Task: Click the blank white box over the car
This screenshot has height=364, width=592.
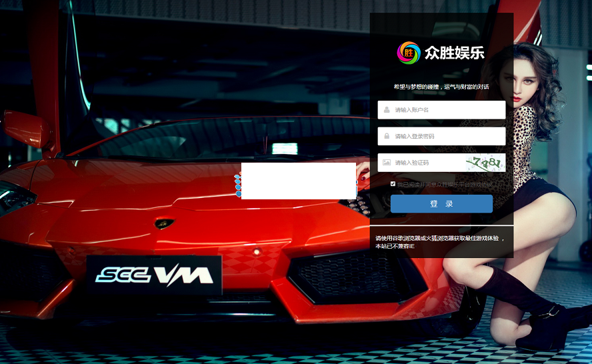Action: pos(298,181)
